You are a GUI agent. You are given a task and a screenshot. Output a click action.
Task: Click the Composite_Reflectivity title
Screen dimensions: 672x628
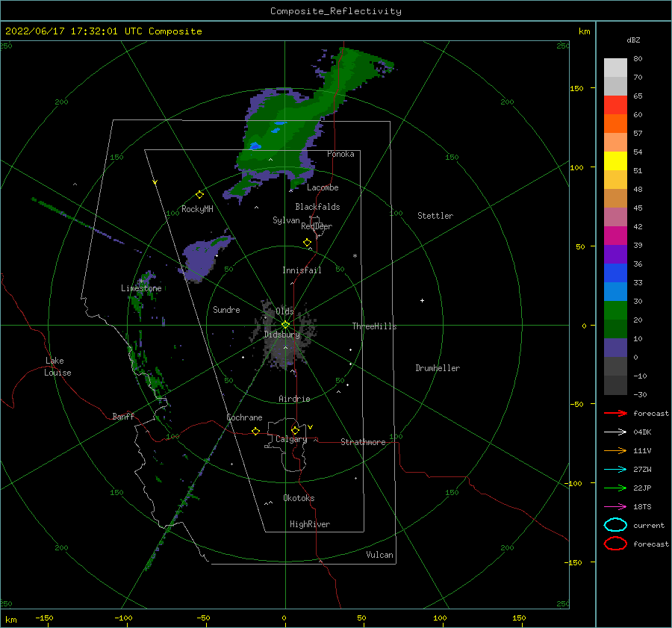(x=336, y=11)
